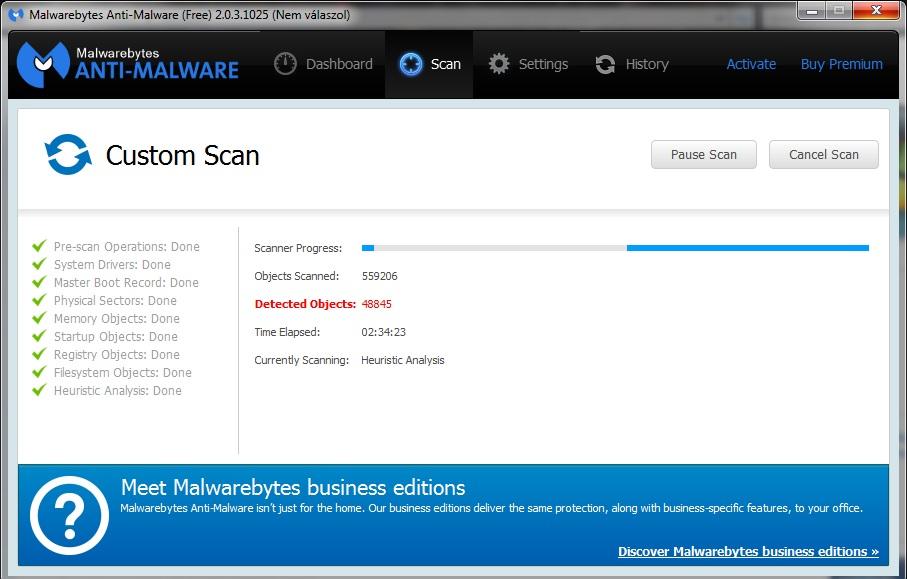
Task: Click checkmark beside Pre-scan Operations
Action: [x=39, y=246]
